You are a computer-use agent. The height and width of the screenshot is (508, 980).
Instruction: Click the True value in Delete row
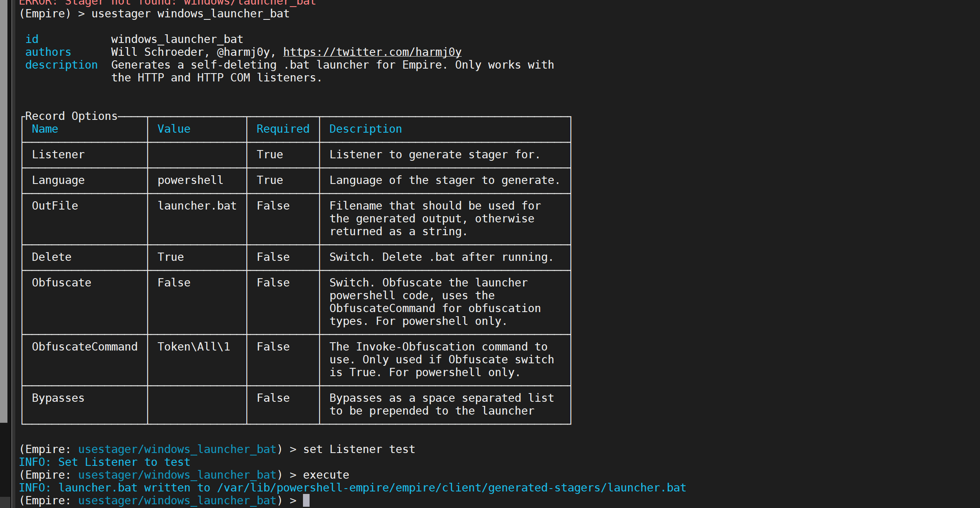click(171, 257)
